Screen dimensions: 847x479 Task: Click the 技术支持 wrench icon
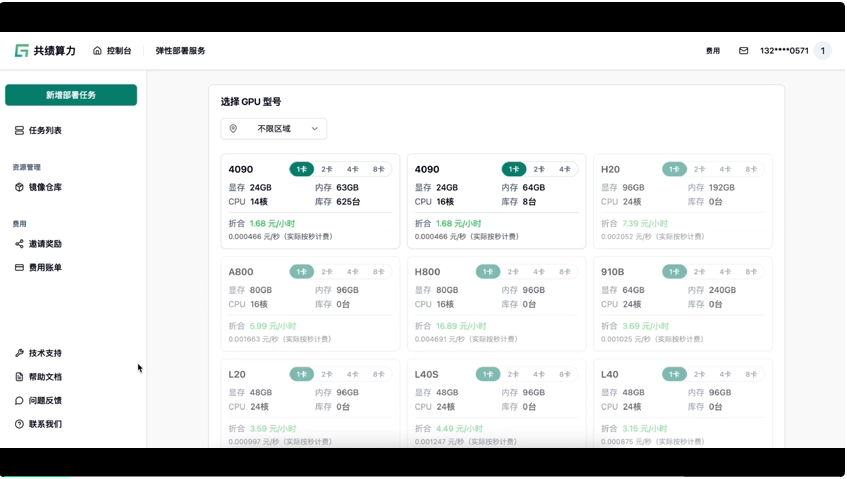pyautogui.click(x=19, y=353)
